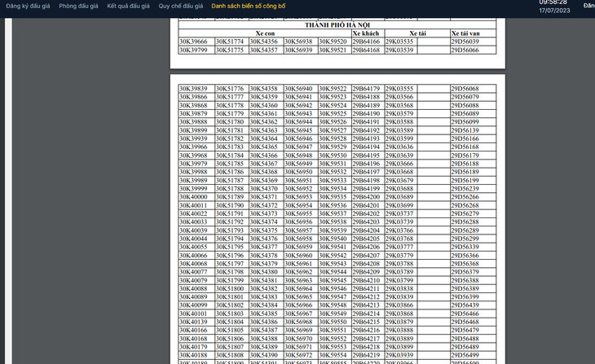Select the Xe con column header

[x=265, y=33]
